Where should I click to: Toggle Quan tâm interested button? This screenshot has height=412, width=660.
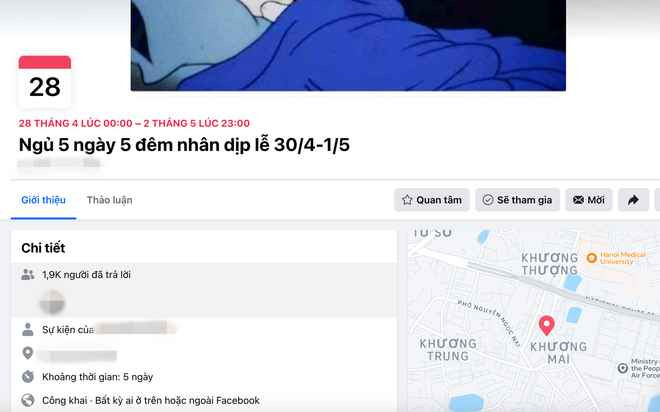(431, 200)
